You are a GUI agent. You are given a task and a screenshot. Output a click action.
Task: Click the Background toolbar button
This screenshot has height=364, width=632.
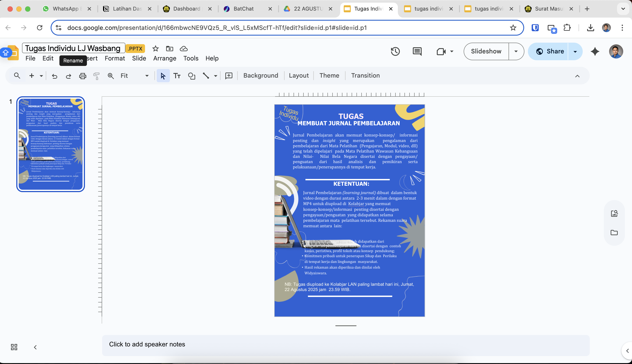(x=261, y=75)
